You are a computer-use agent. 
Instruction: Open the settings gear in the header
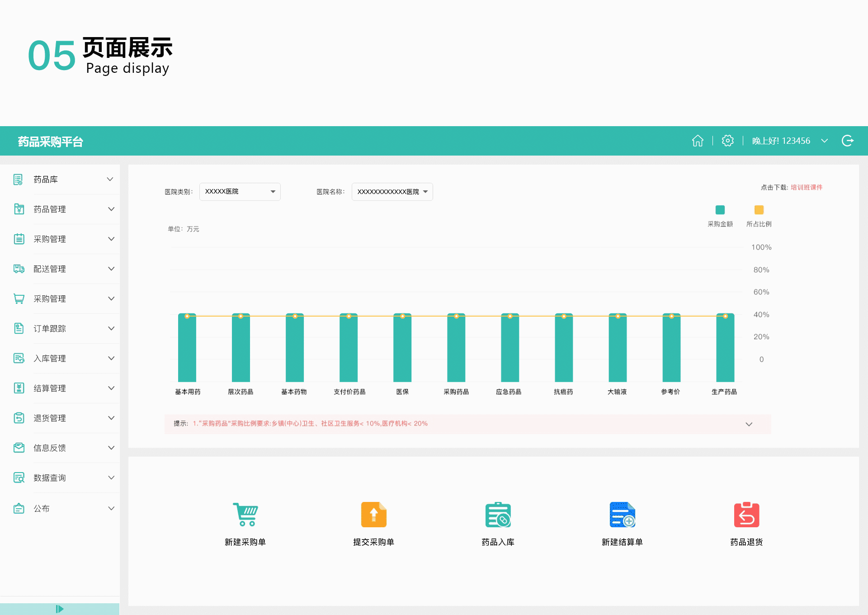click(727, 141)
